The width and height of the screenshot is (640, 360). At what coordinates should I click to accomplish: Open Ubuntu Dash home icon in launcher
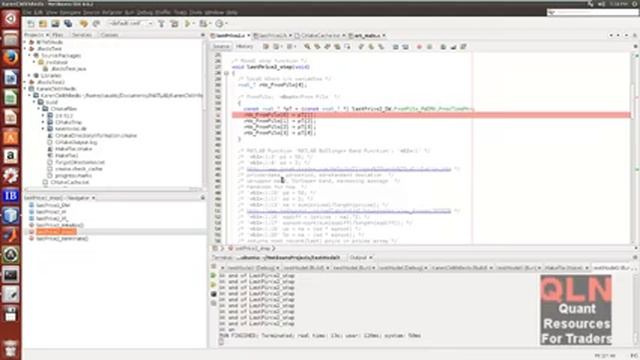point(11,18)
